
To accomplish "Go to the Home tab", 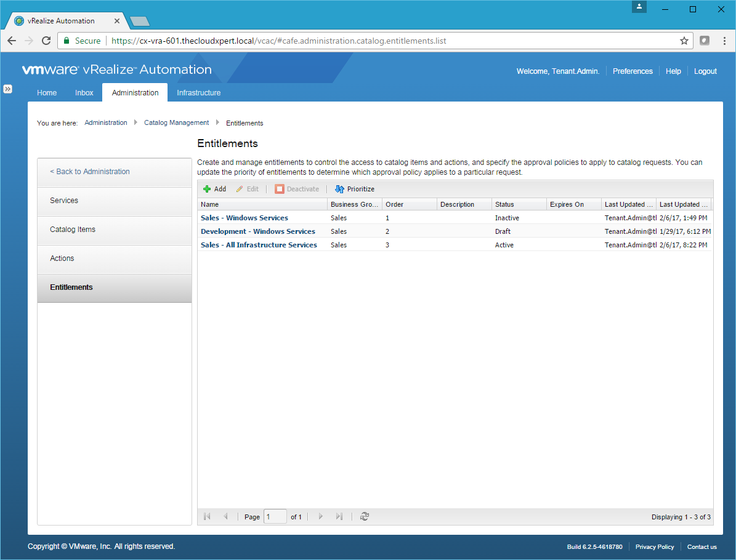I will click(x=47, y=93).
